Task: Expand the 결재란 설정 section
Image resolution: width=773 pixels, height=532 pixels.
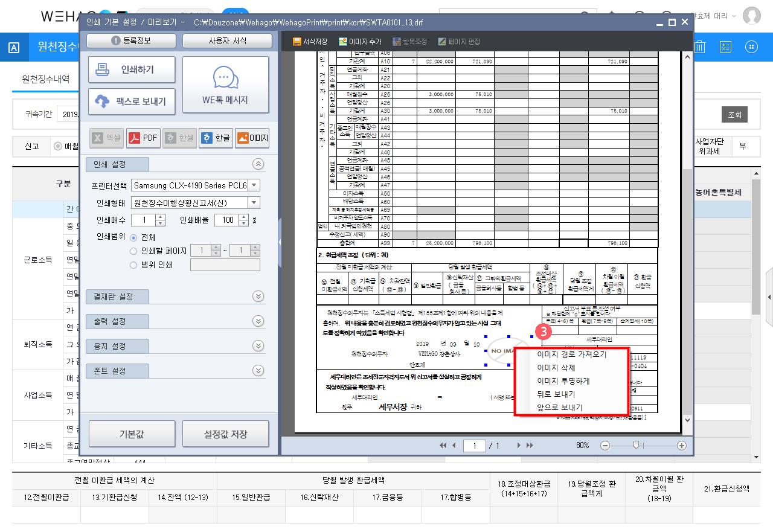Action: (258, 296)
